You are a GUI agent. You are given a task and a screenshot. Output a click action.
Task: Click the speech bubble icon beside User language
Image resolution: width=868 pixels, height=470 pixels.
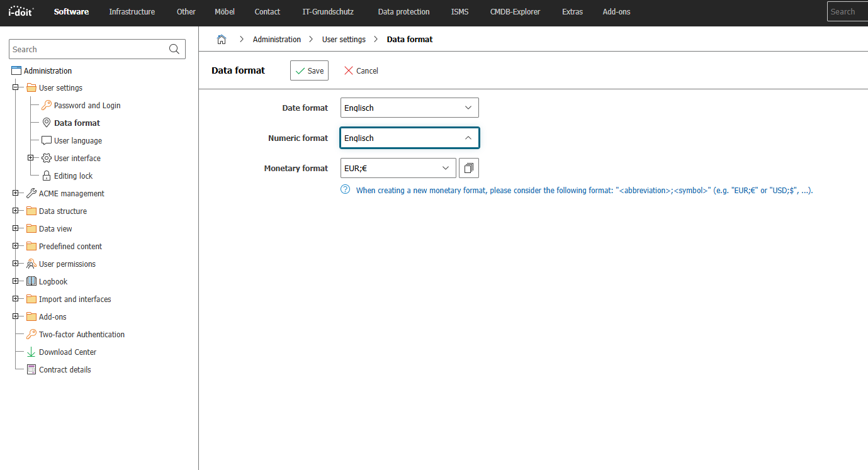coord(47,141)
